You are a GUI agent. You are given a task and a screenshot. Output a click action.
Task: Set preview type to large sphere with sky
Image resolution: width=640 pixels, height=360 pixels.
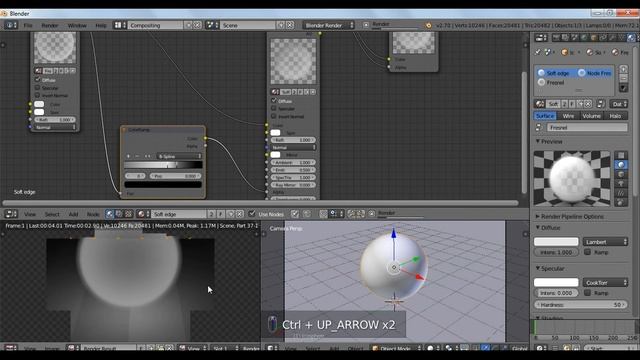[621, 202]
